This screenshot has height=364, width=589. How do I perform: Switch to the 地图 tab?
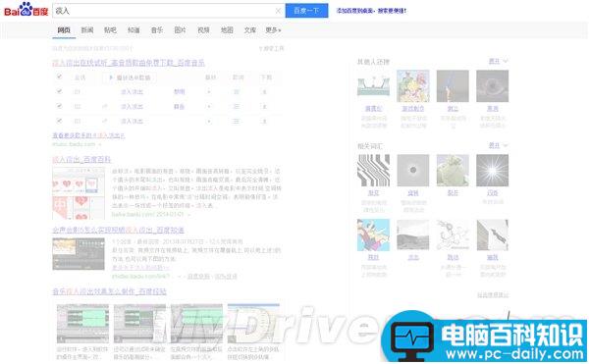click(x=227, y=30)
